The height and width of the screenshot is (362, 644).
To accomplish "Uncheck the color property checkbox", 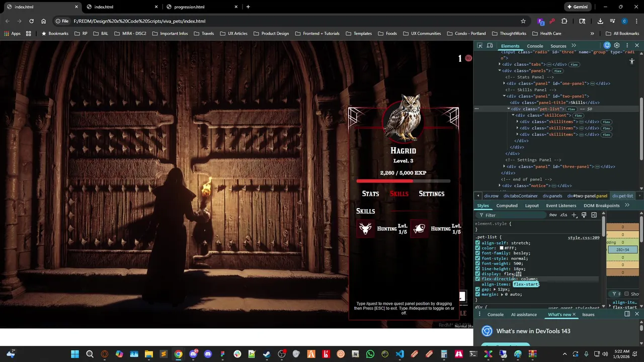I will click(x=477, y=248).
